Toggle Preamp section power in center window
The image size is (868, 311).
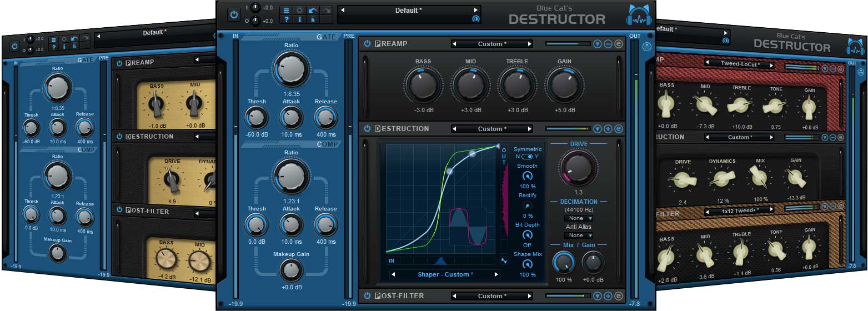(x=367, y=44)
